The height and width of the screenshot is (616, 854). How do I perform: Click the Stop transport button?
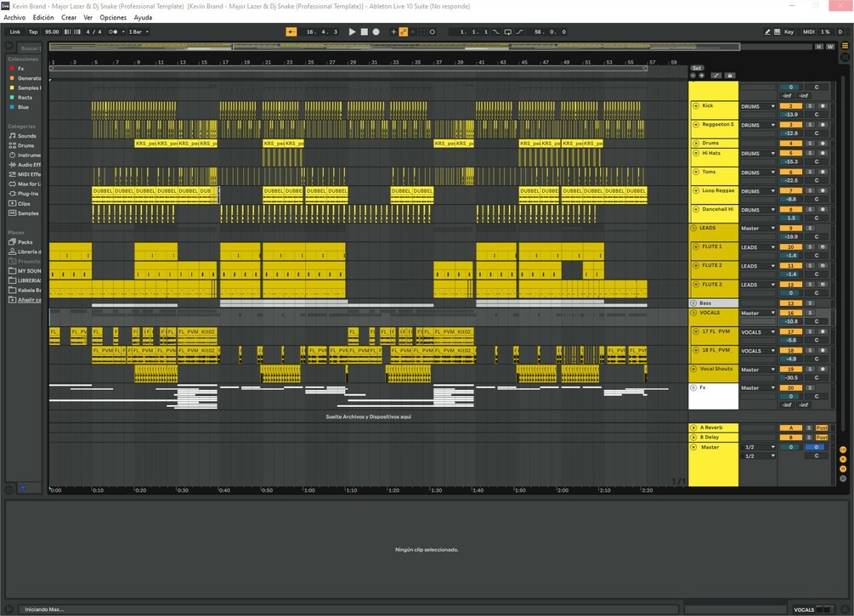pyautogui.click(x=364, y=31)
